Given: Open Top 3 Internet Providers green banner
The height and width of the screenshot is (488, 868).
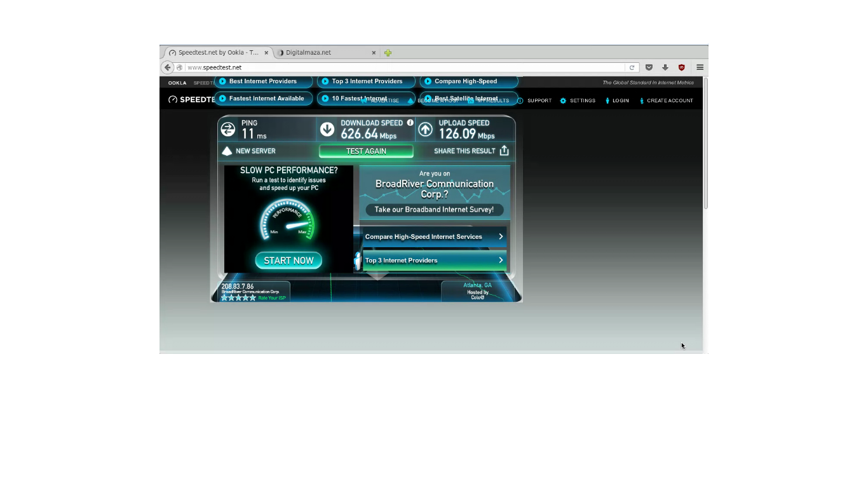Looking at the screenshot, I should pos(435,260).
